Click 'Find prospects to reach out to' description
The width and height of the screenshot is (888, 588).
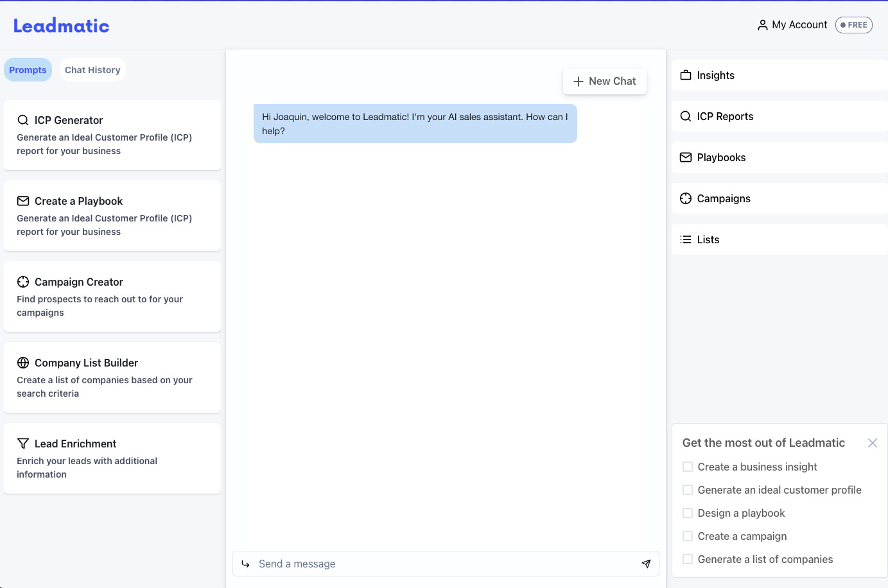(x=100, y=306)
